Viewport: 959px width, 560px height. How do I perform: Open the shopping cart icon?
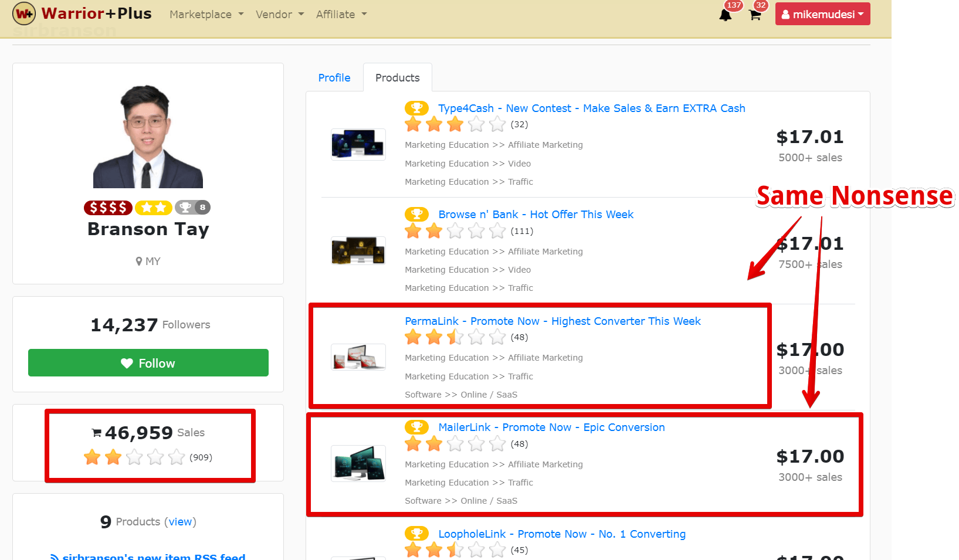[x=755, y=15]
